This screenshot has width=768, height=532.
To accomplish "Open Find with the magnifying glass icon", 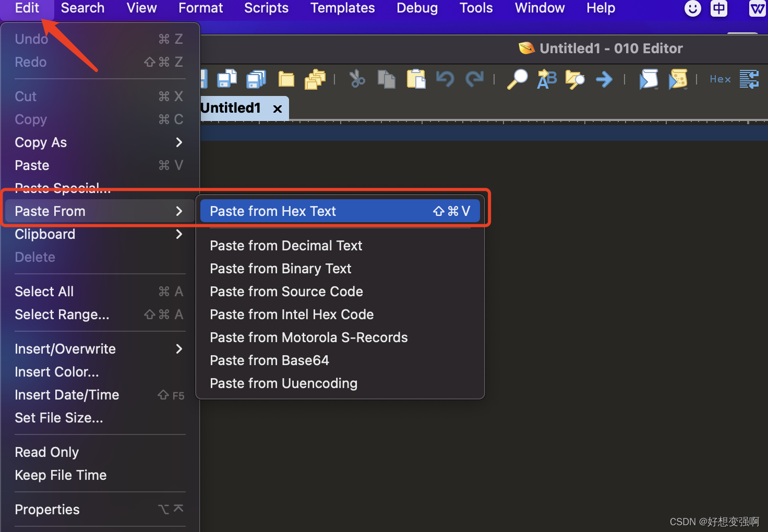I will point(518,79).
